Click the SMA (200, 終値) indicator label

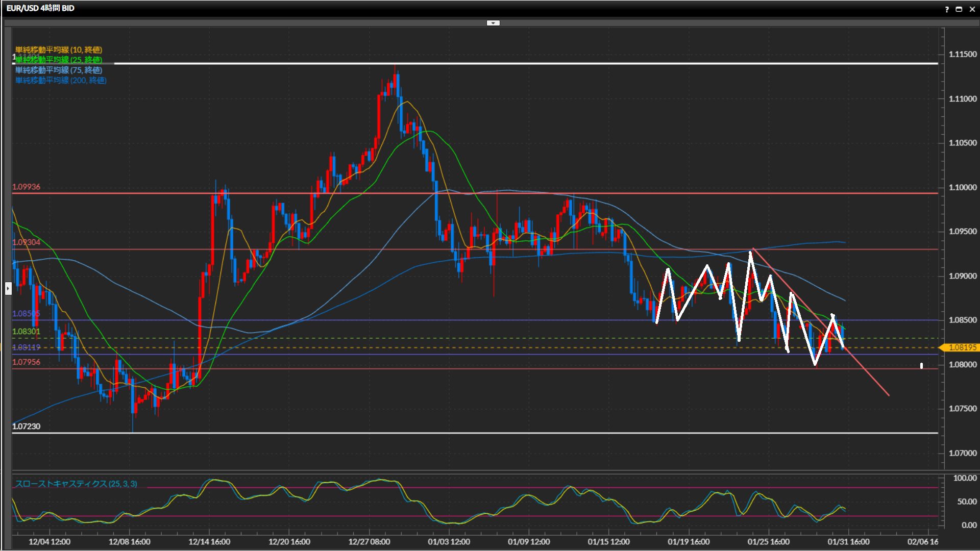click(x=61, y=80)
